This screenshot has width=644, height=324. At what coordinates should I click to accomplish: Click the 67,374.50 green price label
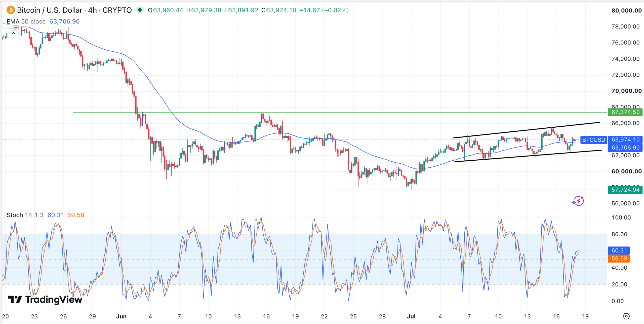click(625, 112)
